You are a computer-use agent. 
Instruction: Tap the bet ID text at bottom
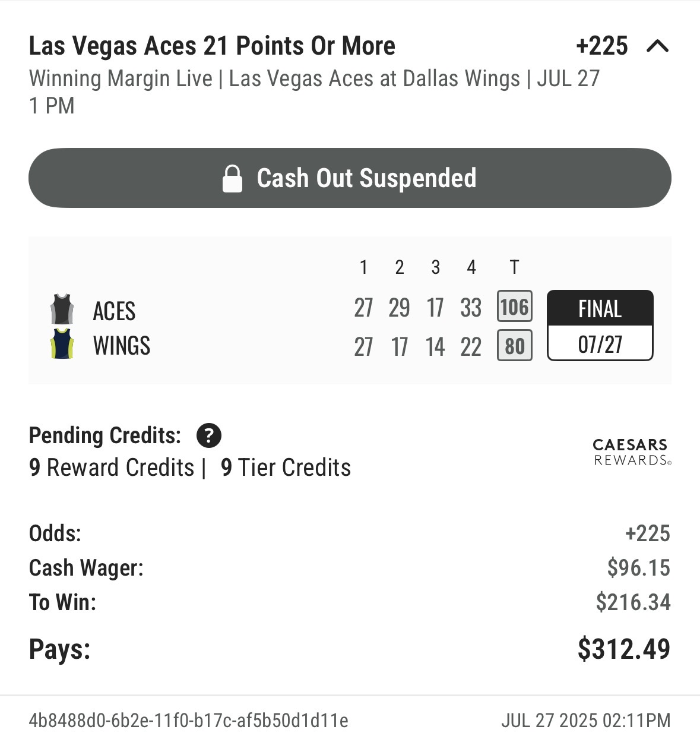pos(189,721)
